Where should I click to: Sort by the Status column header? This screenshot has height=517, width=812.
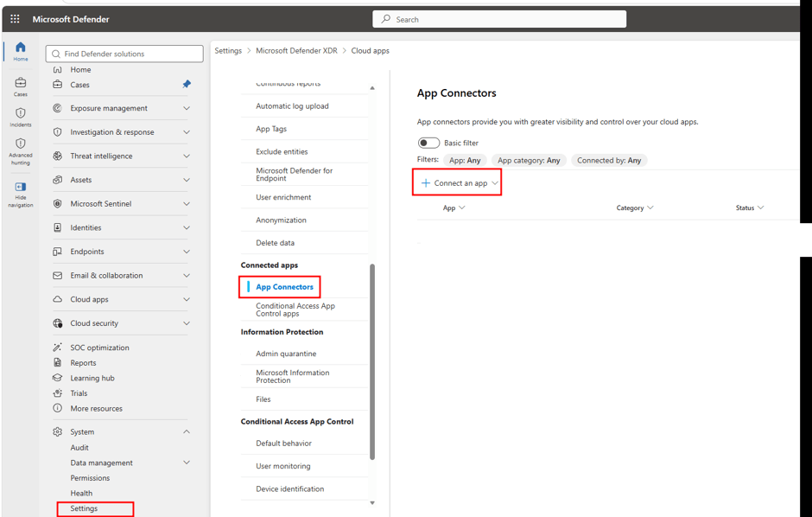[x=749, y=207]
